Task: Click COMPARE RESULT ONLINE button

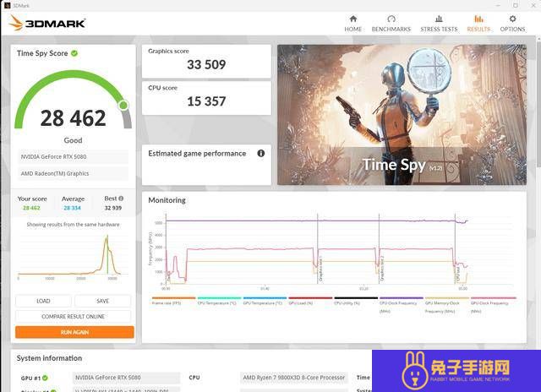Action: click(74, 317)
